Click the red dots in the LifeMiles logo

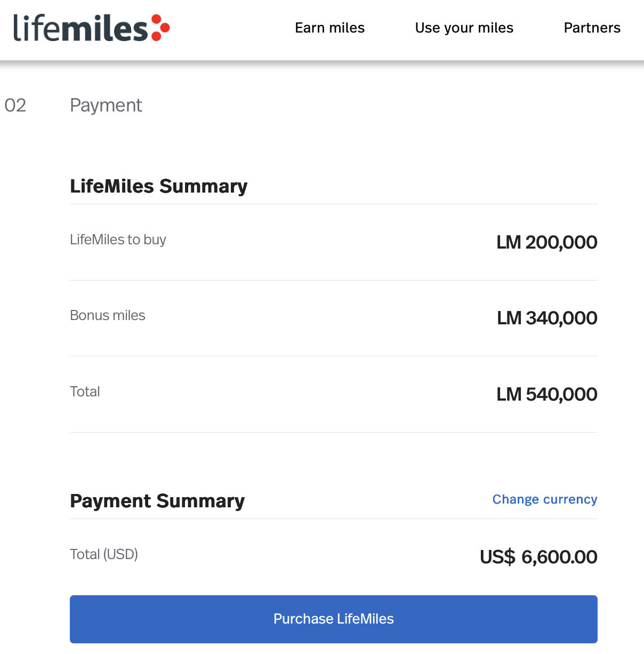tap(159, 27)
